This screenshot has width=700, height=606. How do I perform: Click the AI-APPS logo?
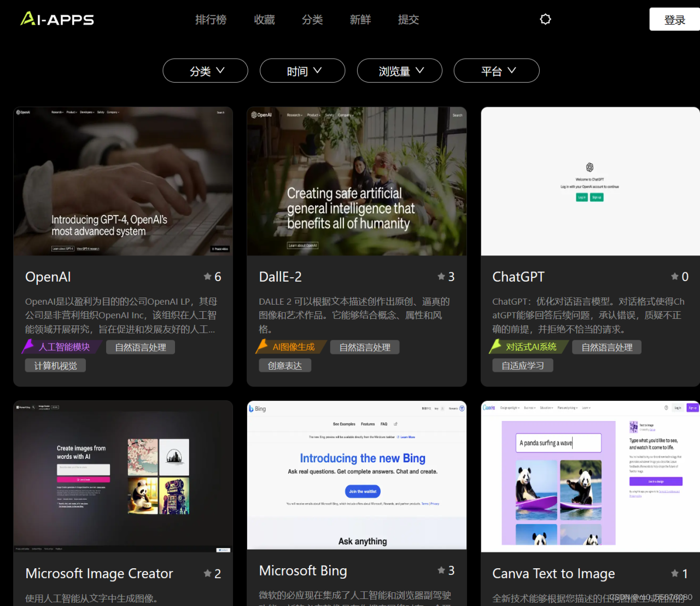tap(57, 20)
